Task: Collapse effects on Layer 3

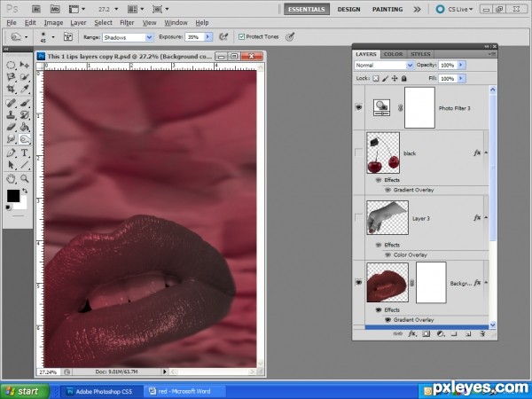Action: tap(486, 217)
